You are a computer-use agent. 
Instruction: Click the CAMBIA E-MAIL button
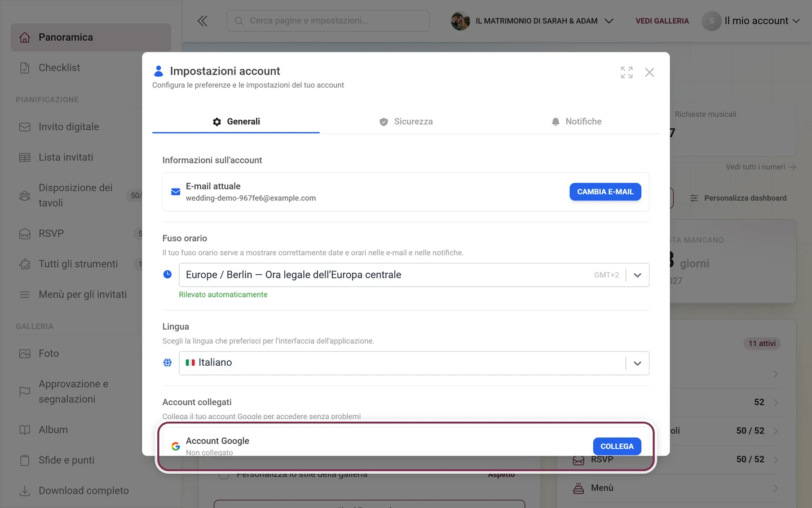605,192
